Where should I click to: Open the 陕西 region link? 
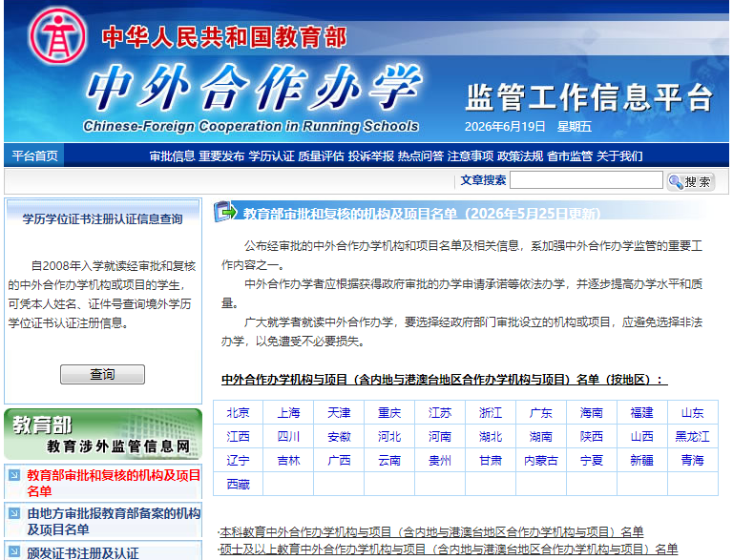point(592,437)
